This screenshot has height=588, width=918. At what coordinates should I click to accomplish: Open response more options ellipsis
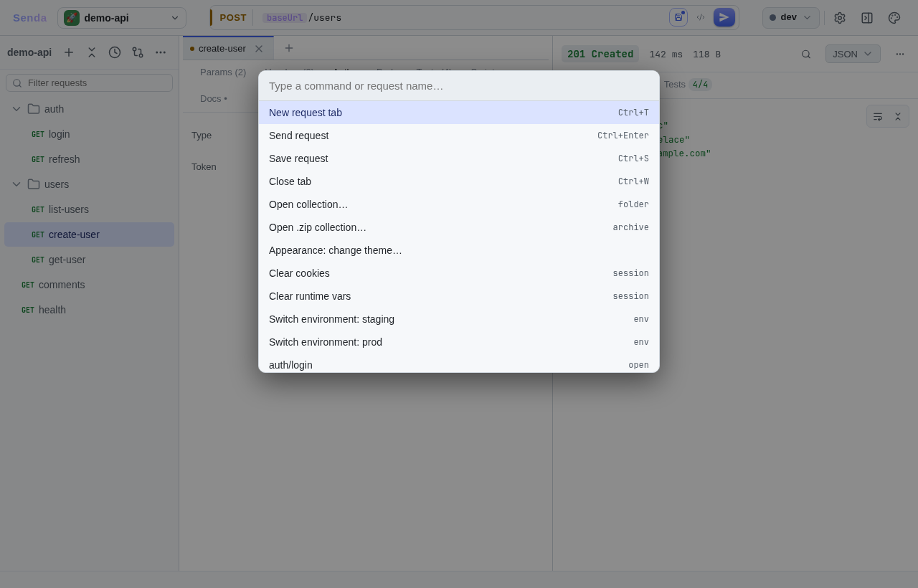pos(900,54)
